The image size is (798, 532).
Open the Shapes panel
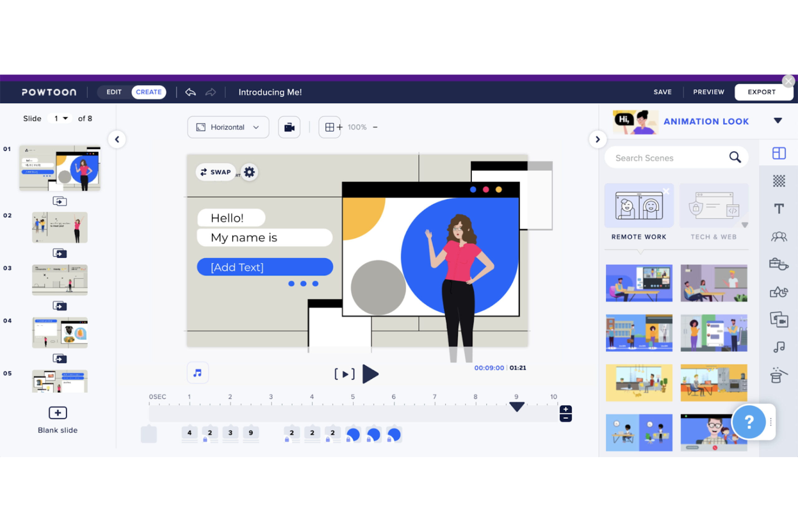[779, 292]
